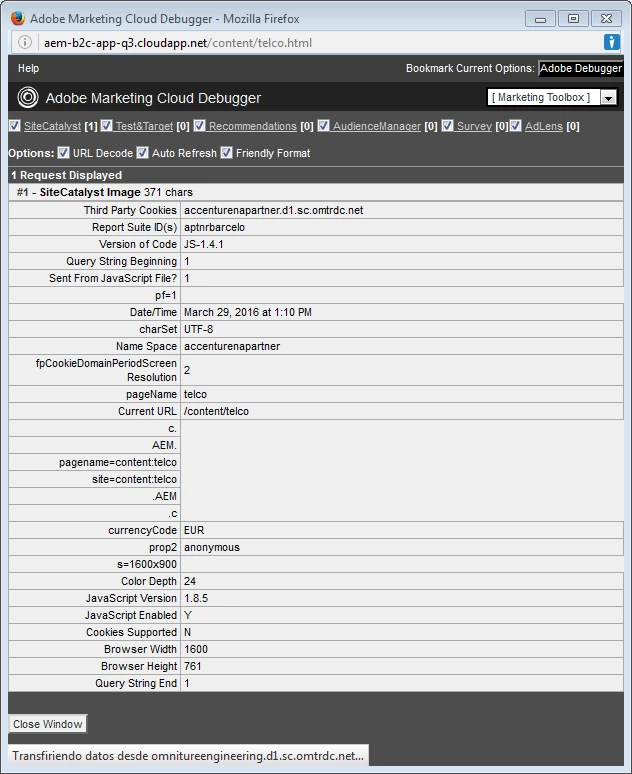Click the 'Sent From JavaScript File?' label
Screen dimensions: 632x774
(x=113, y=278)
